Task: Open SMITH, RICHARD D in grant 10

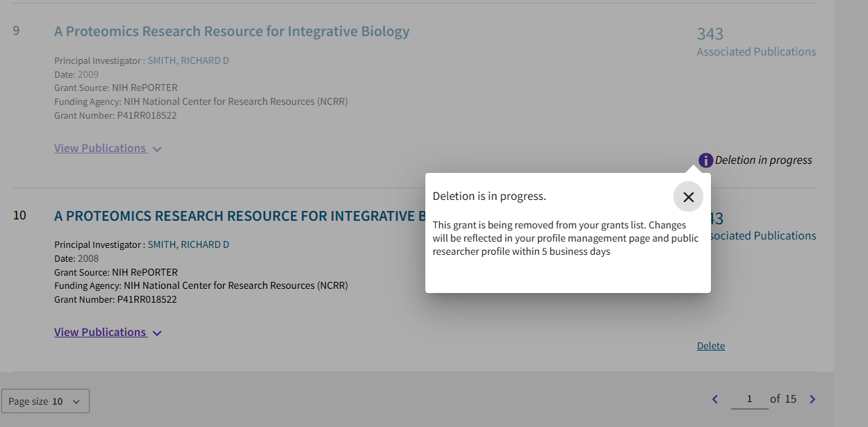Action: [188, 244]
